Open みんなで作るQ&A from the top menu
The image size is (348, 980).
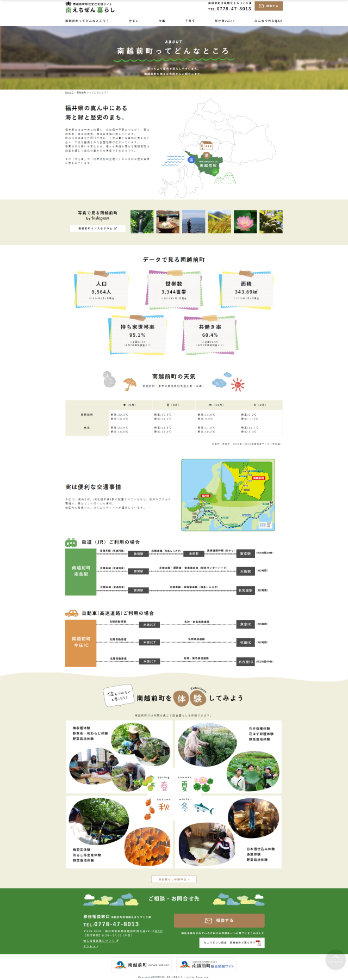tap(268, 21)
